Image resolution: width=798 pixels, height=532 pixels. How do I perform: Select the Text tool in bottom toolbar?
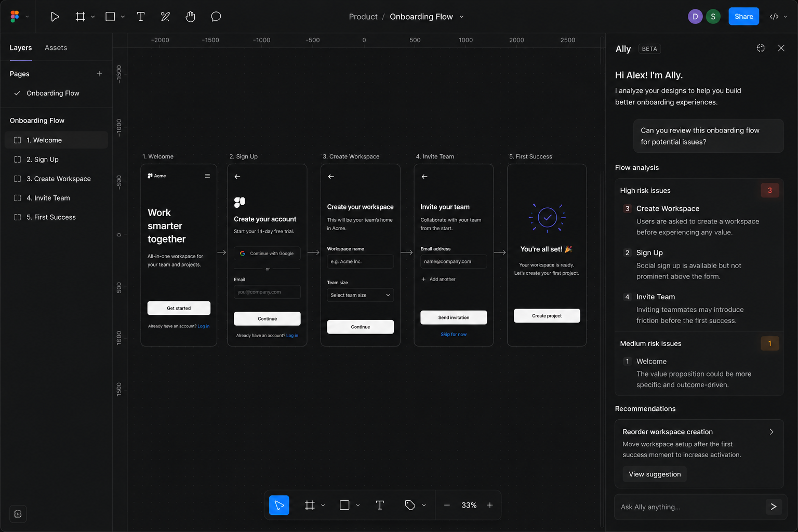click(380, 505)
